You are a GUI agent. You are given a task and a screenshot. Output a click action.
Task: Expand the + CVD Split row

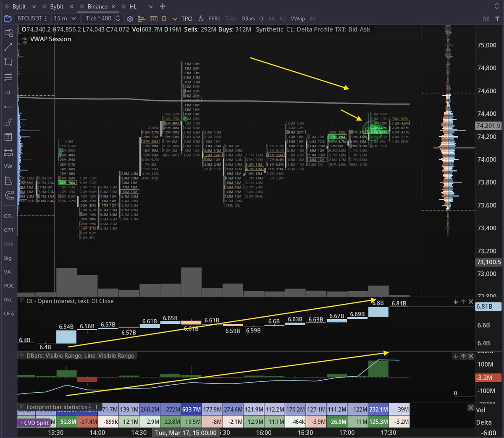[34, 422]
